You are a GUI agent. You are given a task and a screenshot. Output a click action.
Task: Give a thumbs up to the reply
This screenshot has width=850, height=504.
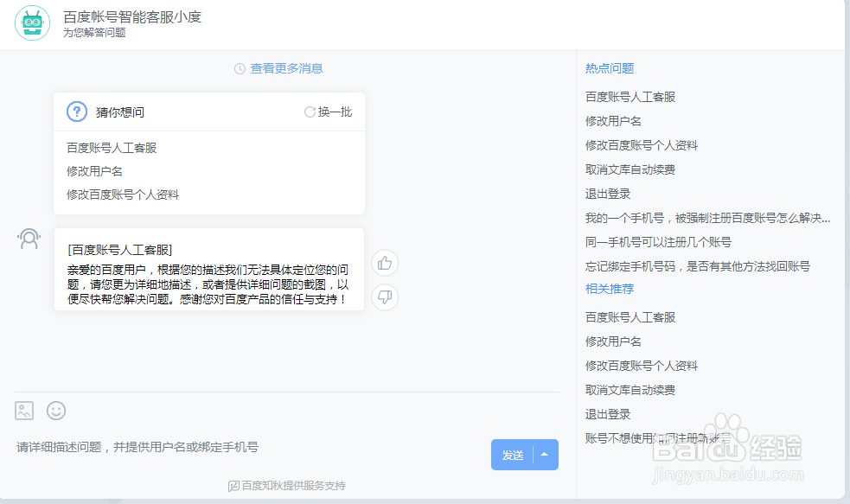(x=385, y=264)
